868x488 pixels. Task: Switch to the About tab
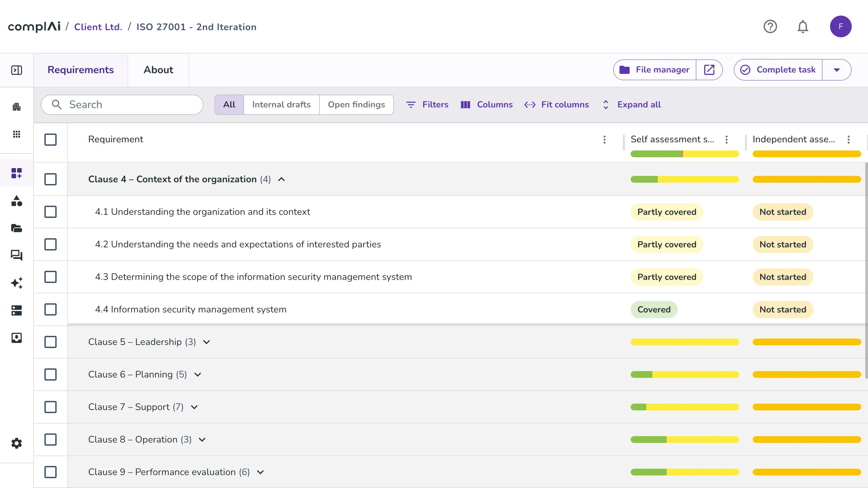[158, 70]
